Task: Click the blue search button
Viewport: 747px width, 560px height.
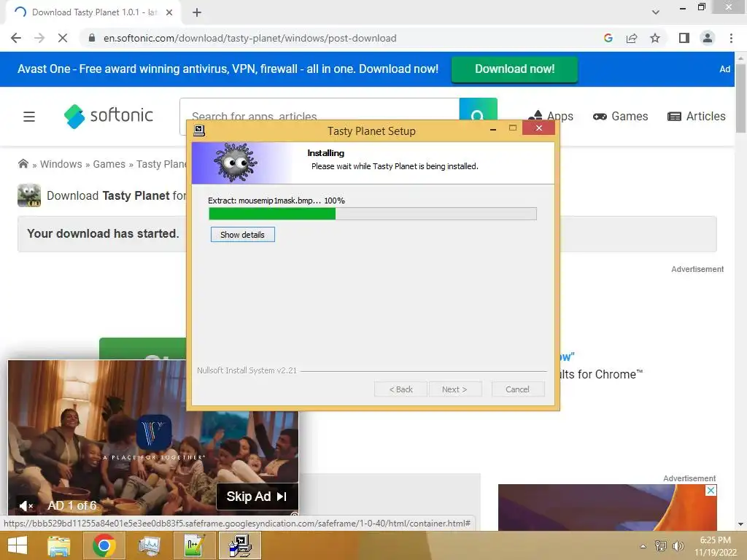Action: point(478,109)
